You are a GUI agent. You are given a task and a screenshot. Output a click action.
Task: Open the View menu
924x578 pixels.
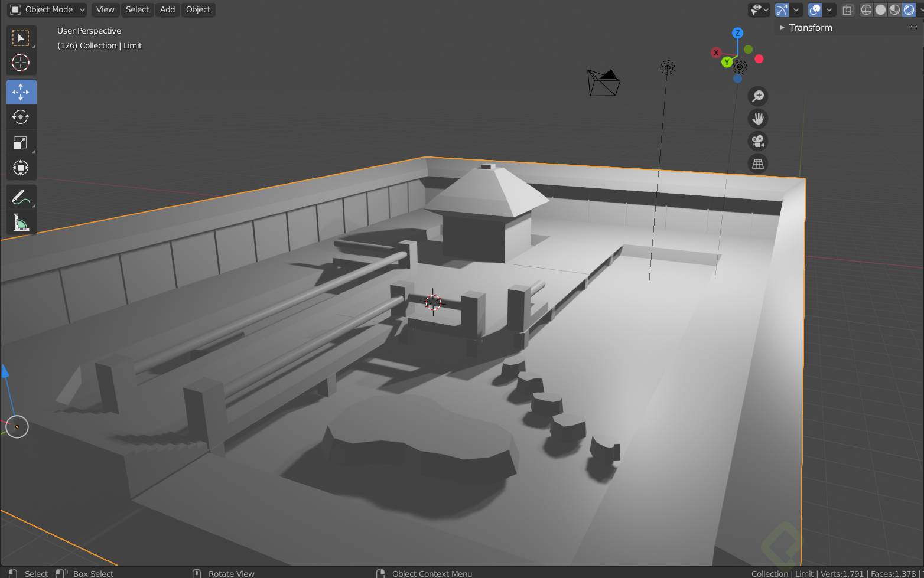105,9
